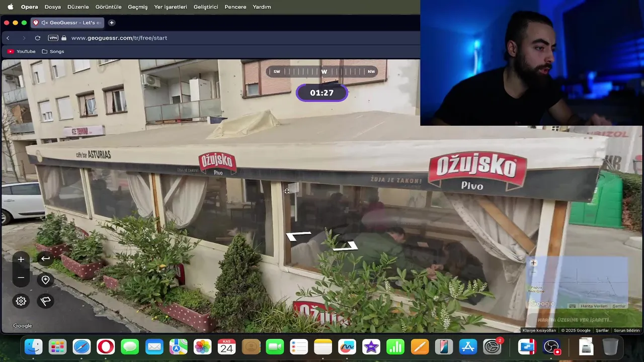
Task: Open the Opera menu in menu bar
Action: 29,7
